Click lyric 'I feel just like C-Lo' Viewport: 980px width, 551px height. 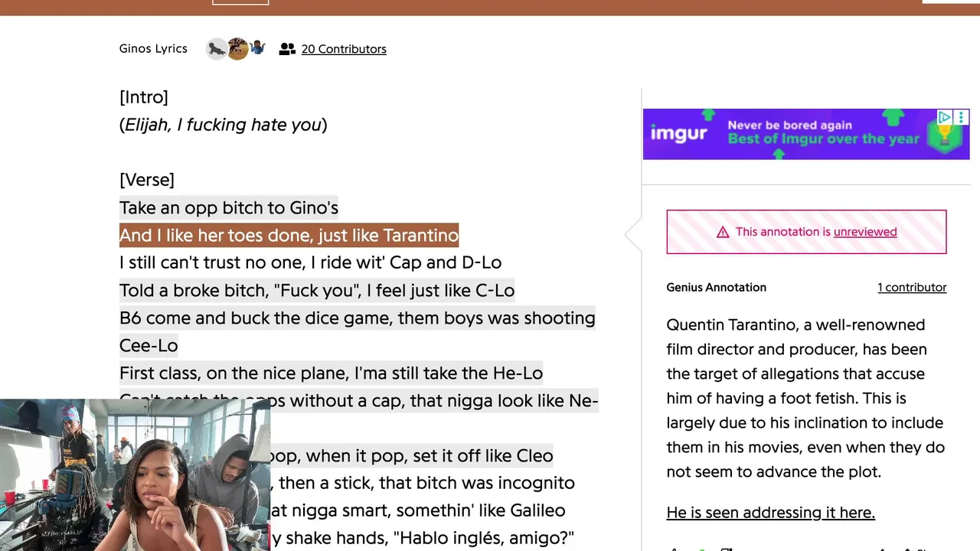click(x=440, y=291)
